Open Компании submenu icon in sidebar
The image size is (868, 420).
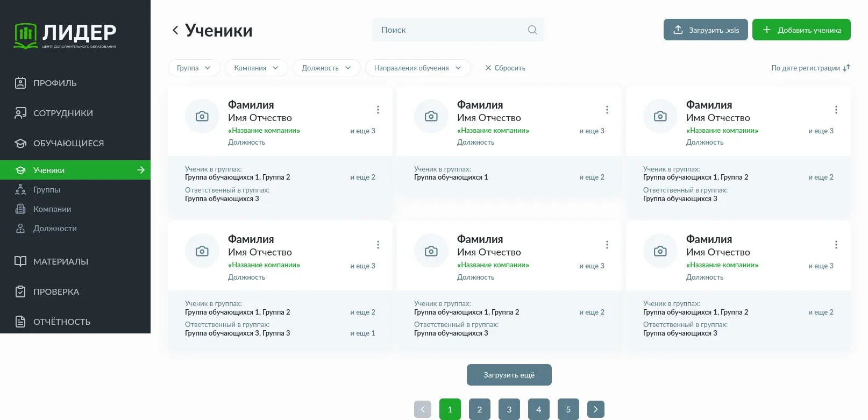coord(20,209)
